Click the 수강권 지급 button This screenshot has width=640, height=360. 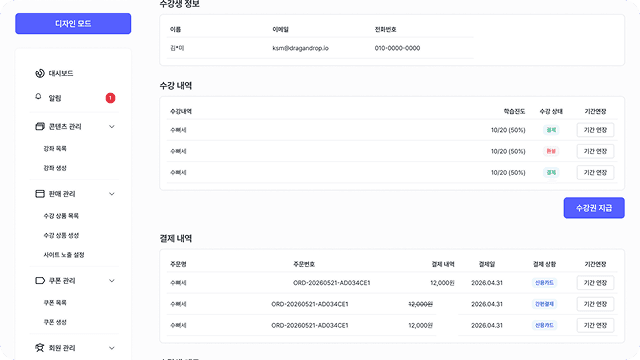pyautogui.click(x=594, y=208)
